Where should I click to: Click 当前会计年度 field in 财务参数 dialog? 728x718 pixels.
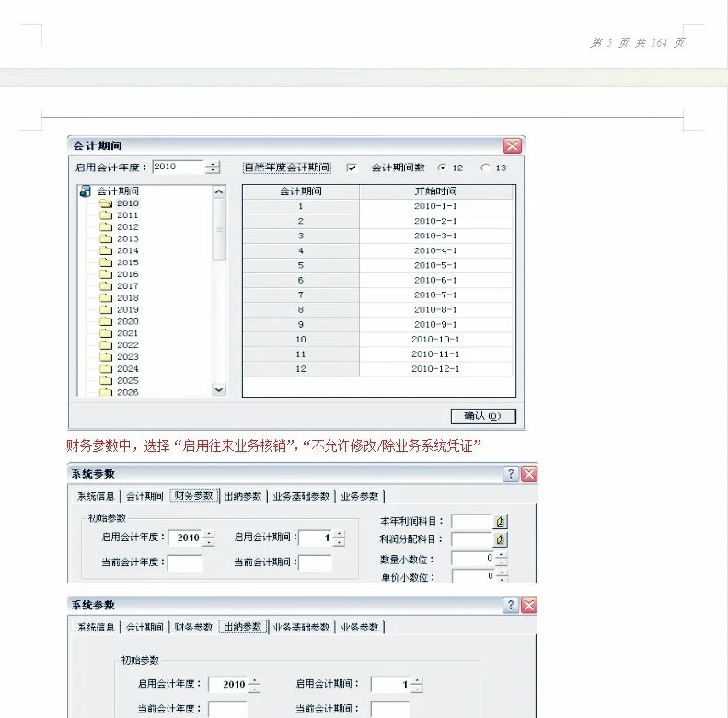[185, 562]
